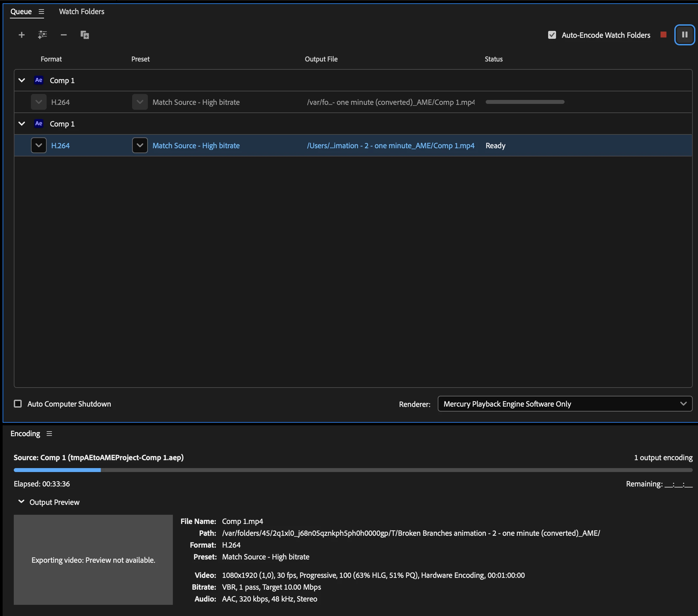Screen dimensions: 698x616
Task: Collapse the first Comp 1 group
Action: tap(21, 81)
